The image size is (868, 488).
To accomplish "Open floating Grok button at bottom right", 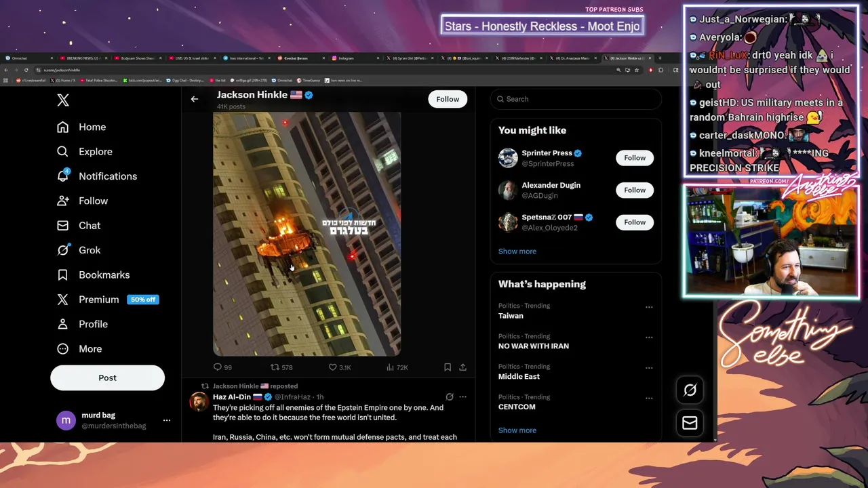I will 690,390.
